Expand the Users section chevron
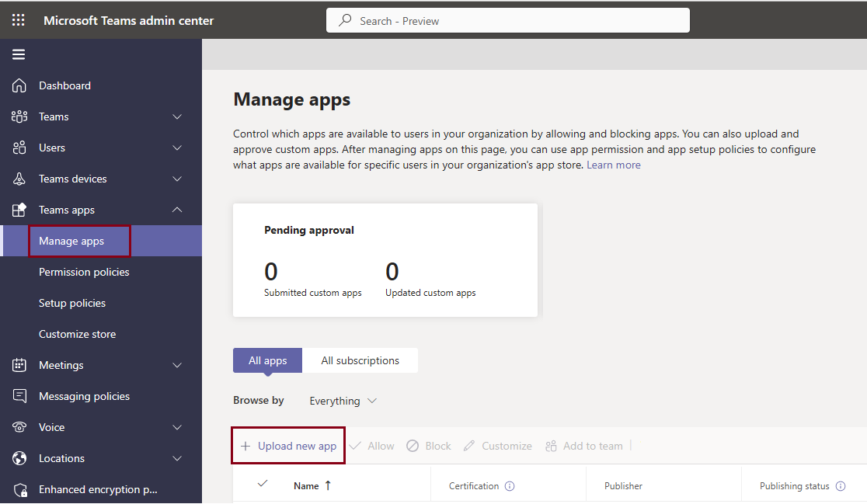This screenshot has width=867, height=504. point(177,148)
